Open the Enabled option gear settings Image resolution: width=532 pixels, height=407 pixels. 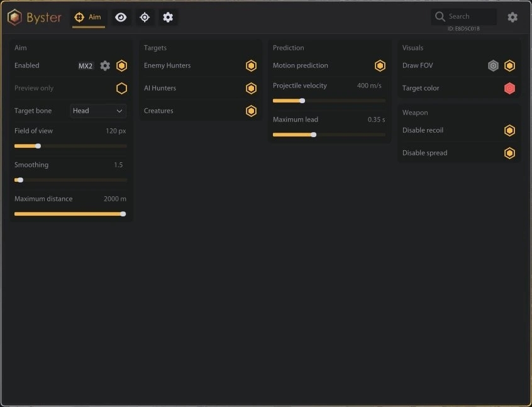(105, 65)
